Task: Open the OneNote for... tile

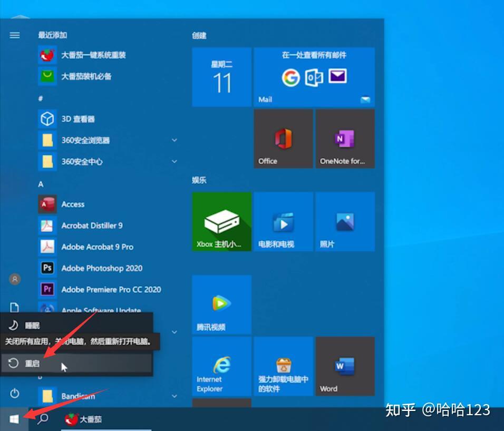Action: point(345,139)
